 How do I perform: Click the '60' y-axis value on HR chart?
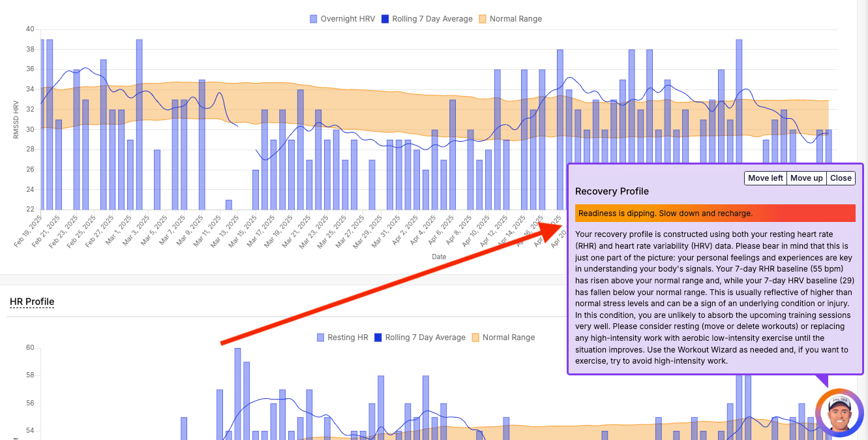[x=30, y=348]
